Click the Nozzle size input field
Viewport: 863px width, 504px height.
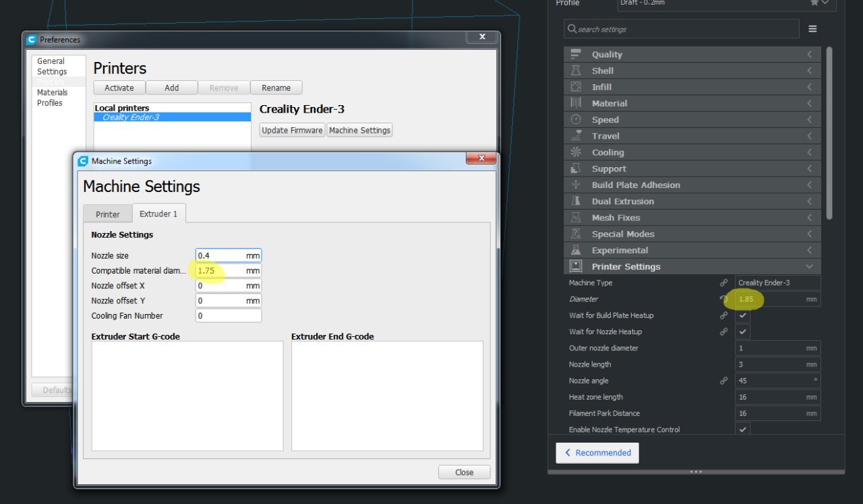point(229,256)
